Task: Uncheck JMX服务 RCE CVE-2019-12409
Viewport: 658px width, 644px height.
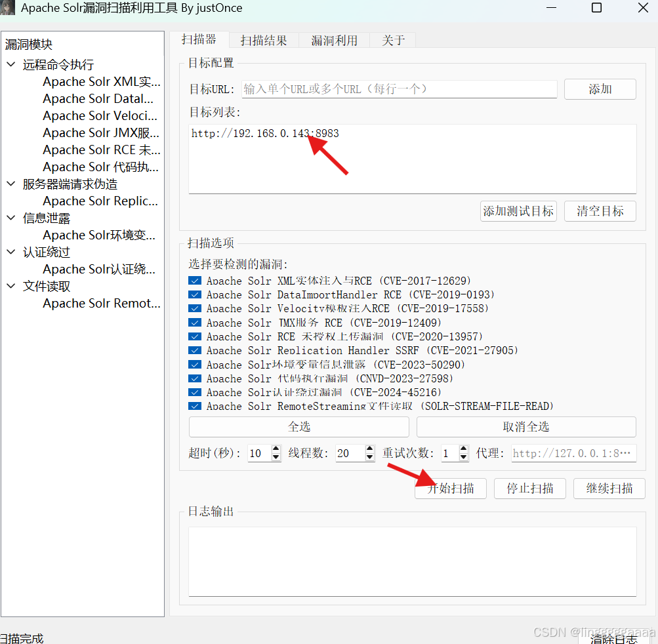Action: [x=195, y=323]
